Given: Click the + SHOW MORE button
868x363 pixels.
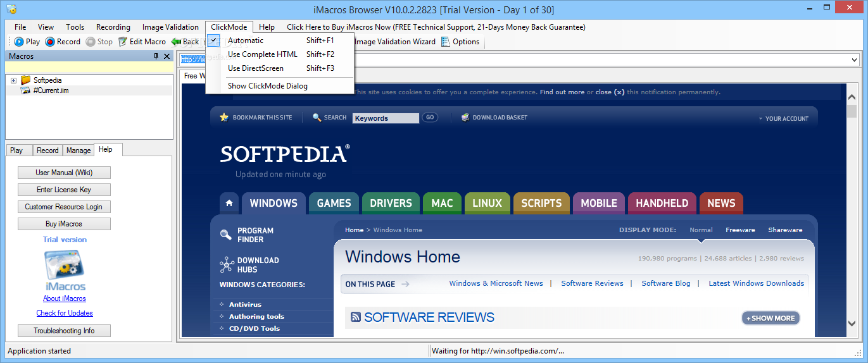Looking at the screenshot, I should pos(771,318).
